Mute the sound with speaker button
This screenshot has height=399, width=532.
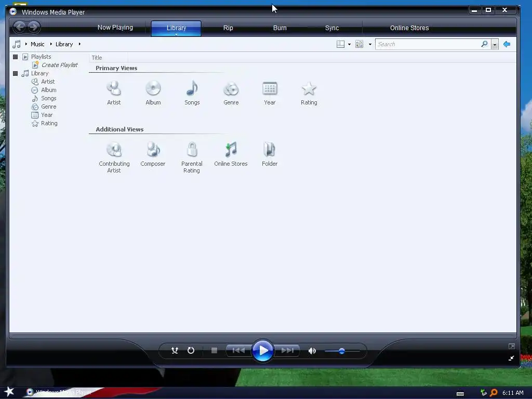[312, 351]
